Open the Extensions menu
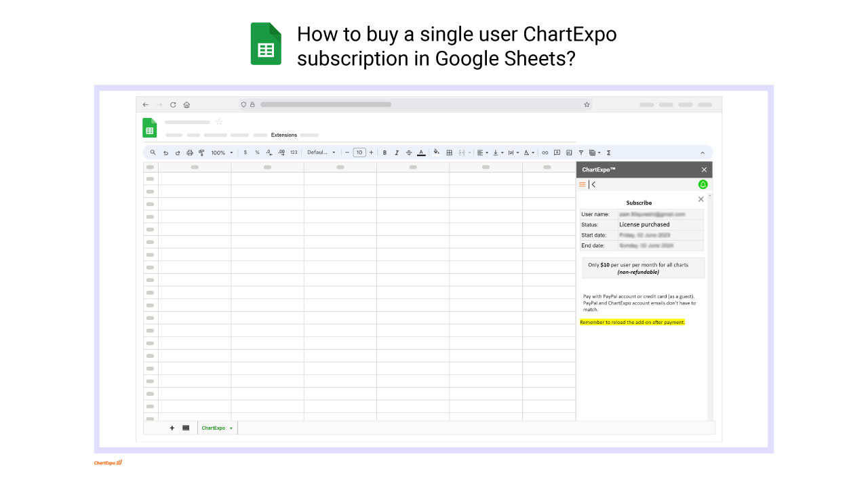The width and height of the screenshot is (868, 488). (x=284, y=135)
